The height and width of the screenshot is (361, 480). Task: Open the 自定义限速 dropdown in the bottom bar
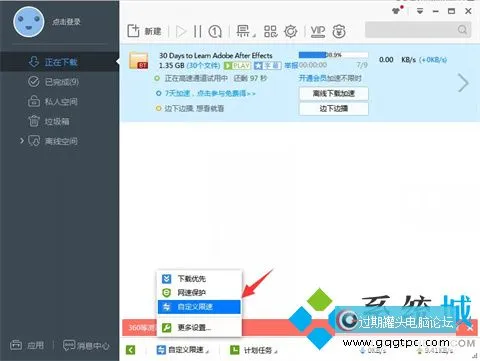coord(183,350)
